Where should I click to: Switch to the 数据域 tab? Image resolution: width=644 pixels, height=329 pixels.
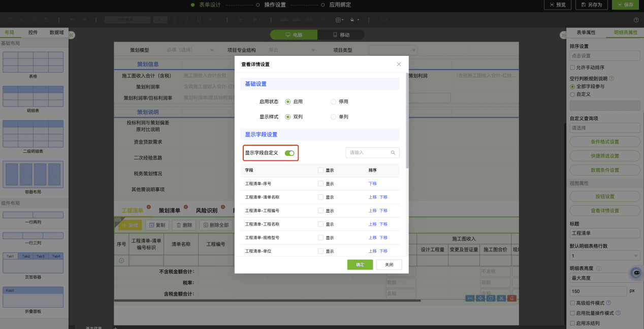point(56,32)
